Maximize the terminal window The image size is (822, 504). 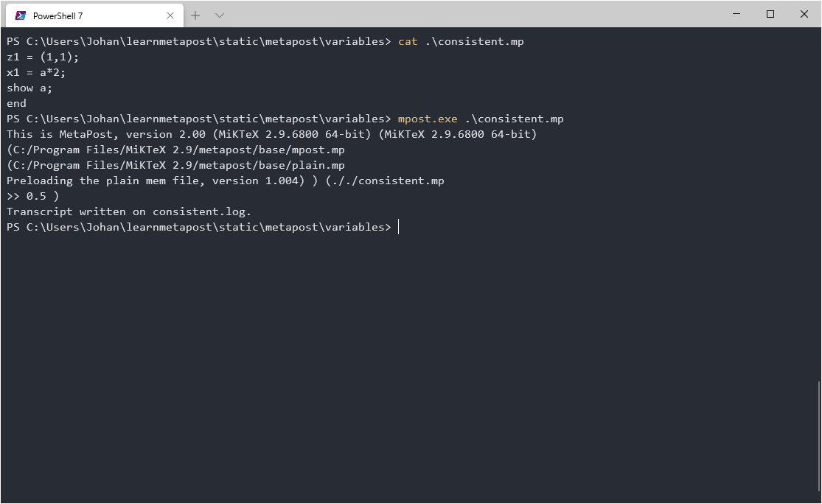point(770,14)
